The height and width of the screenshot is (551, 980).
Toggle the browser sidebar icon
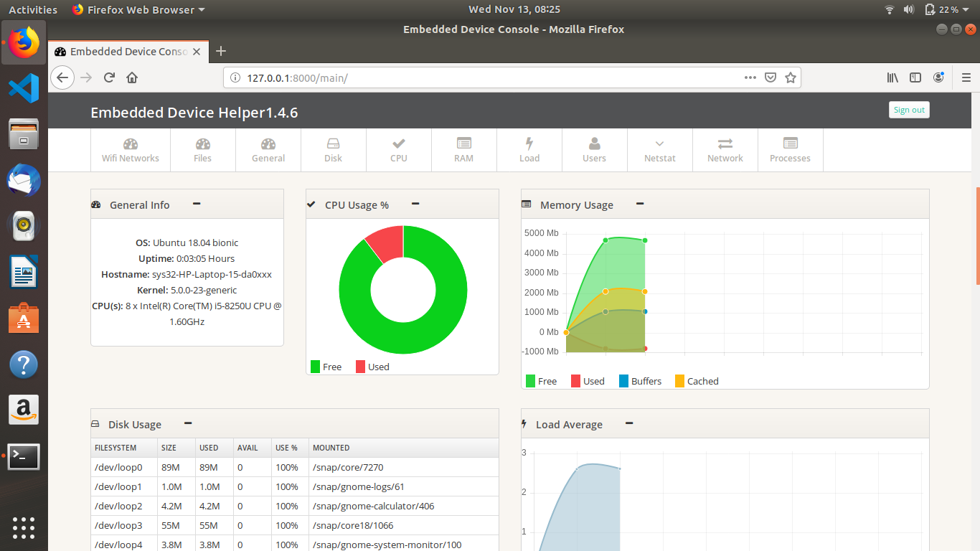915,77
